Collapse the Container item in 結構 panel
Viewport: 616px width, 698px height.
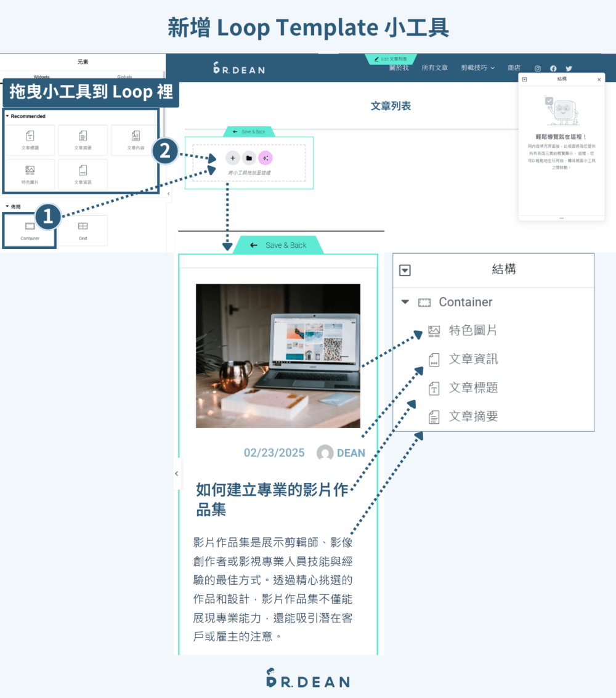click(406, 302)
